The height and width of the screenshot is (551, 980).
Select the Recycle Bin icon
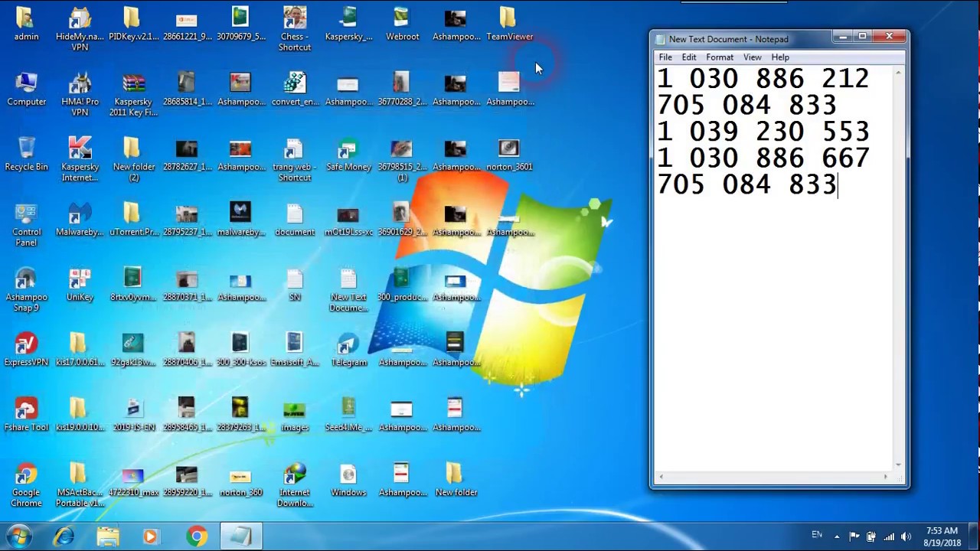(x=26, y=154)
